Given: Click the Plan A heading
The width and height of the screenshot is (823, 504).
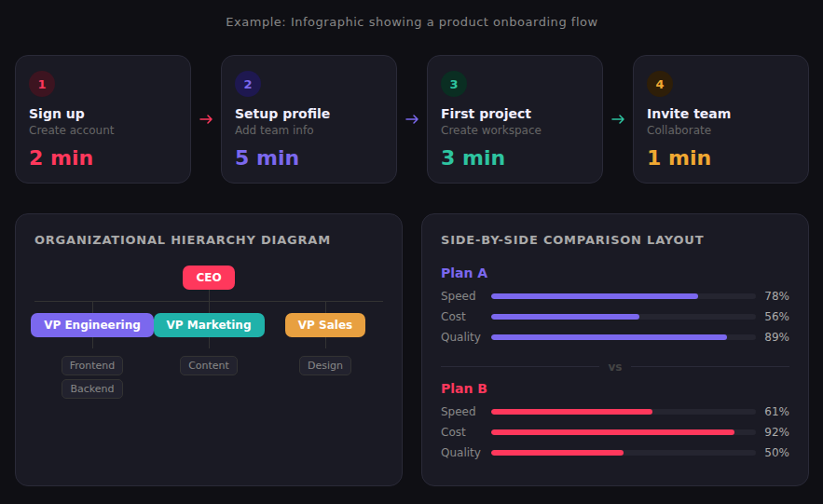Looking at the screenshot, I should click(464, 273).
